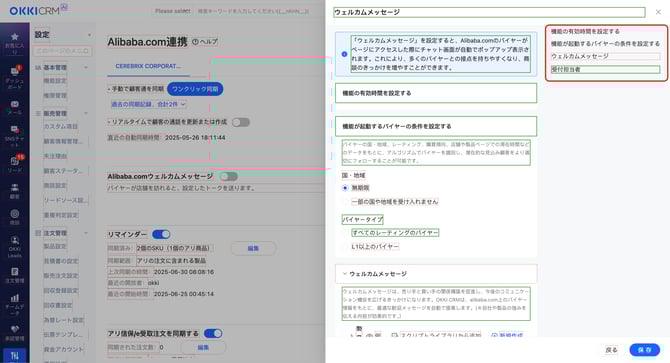Image resolution: width=670 pixels, height=363 pixels.
Task: Open 回収登録設定 in settings menu
Action: point(61,290)
